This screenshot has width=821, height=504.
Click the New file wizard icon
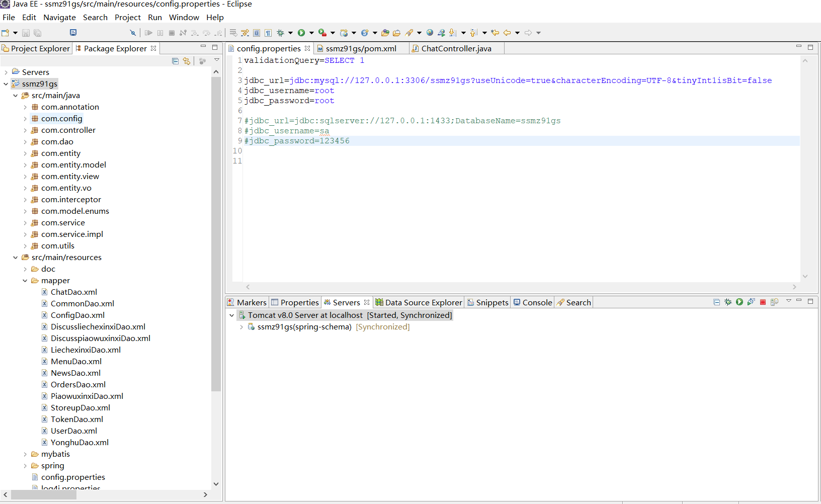pyautogui.click(x=6, y=33)
